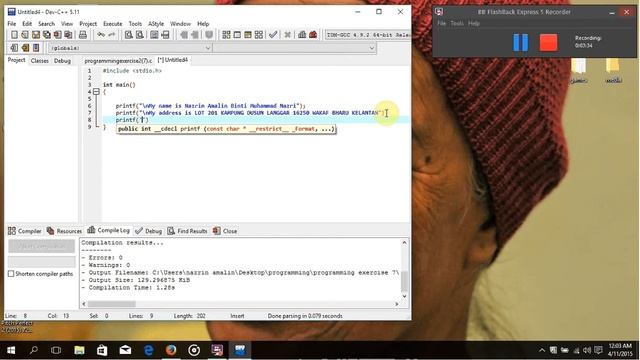Collapse the main function fold marker
The width and height of the screenshot is (640, 360).
[96, 92]
